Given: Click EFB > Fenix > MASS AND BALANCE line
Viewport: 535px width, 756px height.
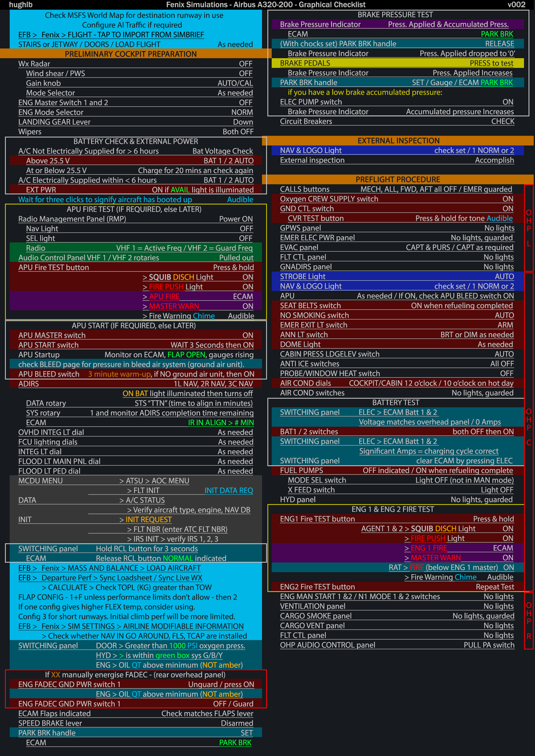Looking at the screenshot, I should tap(109, 568).
